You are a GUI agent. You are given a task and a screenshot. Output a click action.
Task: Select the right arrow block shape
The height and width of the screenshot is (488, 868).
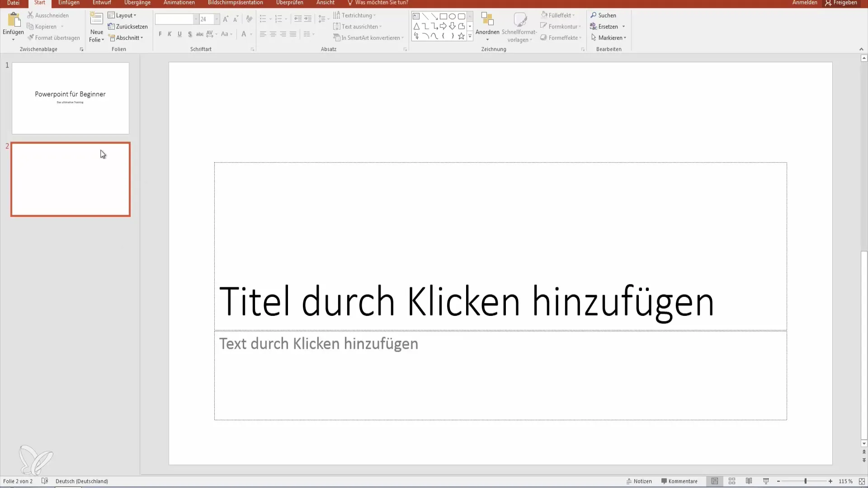(443, 26)
